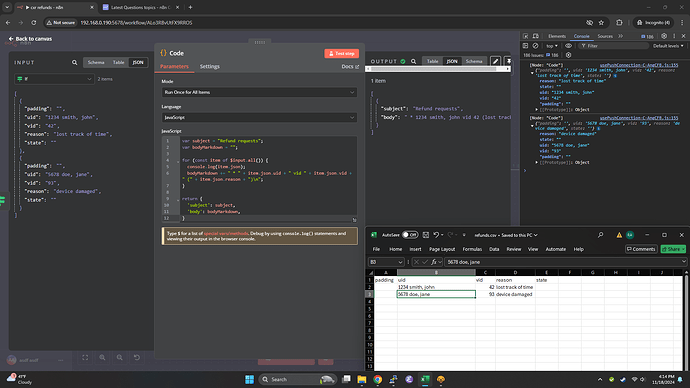Click the Excel Save icon
690x388 pixels.
pyautogui.click(x=426, y=235)
